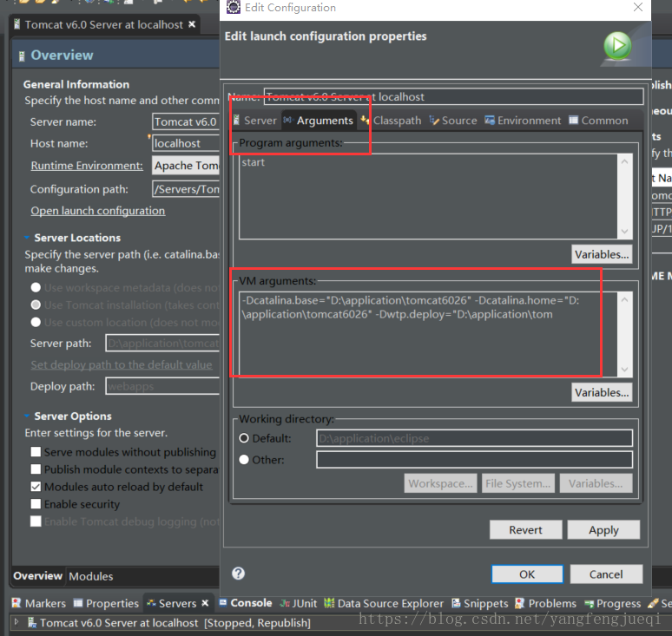Click Program arguments scrollbar down arrow
This screenshot has height=636, width=672.
tap(624, 232)
